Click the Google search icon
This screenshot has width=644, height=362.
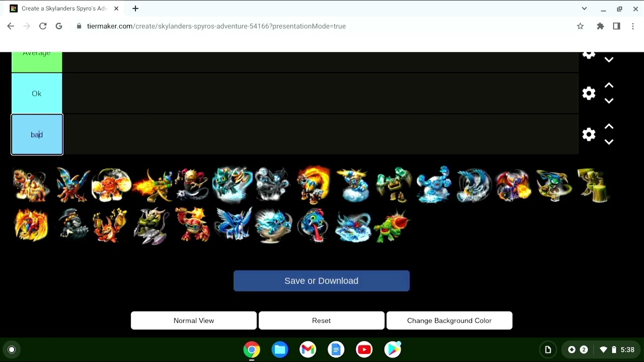coord(59,26)
